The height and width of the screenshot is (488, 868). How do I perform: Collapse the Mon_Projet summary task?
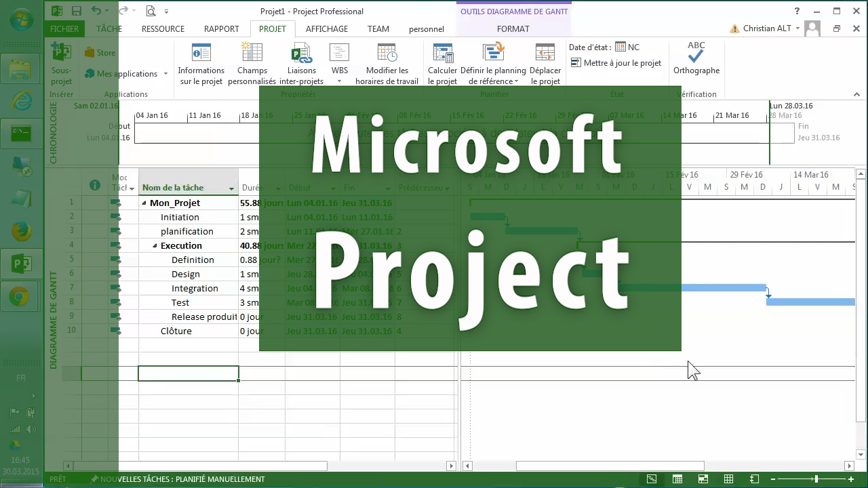(144, 203)
